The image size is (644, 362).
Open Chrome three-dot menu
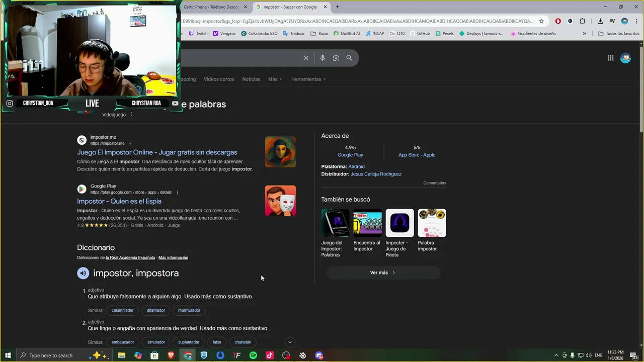(x=635, y=21)
